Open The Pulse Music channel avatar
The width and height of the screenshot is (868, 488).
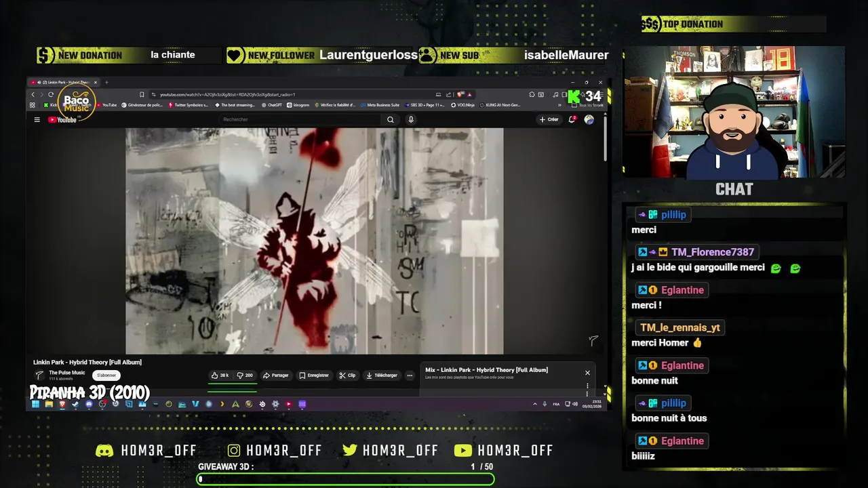point(39,375)
